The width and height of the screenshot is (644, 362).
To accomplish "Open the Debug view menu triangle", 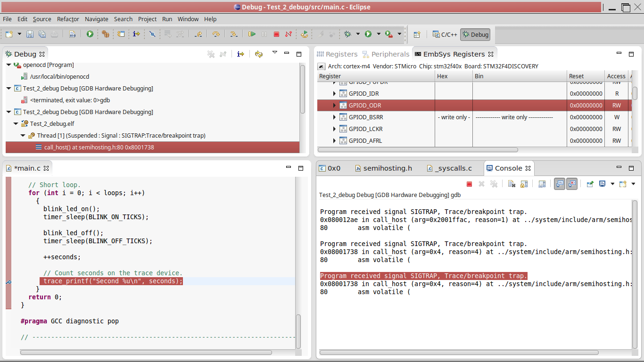I will point(275,54).
